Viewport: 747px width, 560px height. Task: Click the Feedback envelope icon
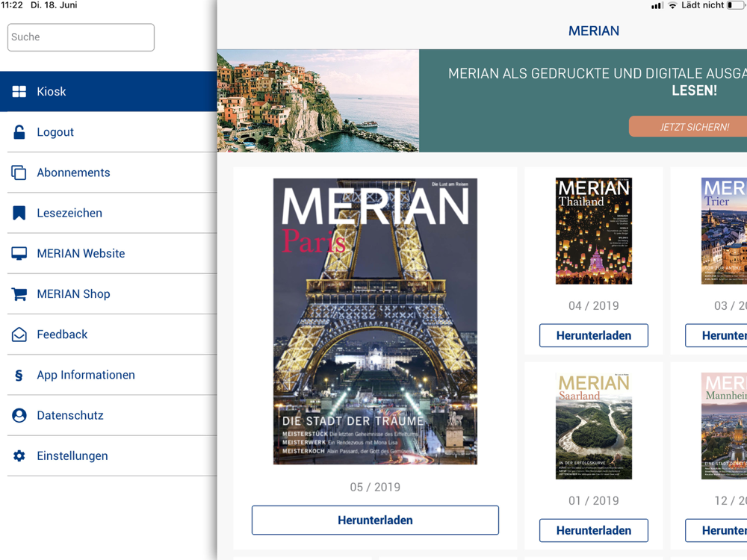coord(19,335)
